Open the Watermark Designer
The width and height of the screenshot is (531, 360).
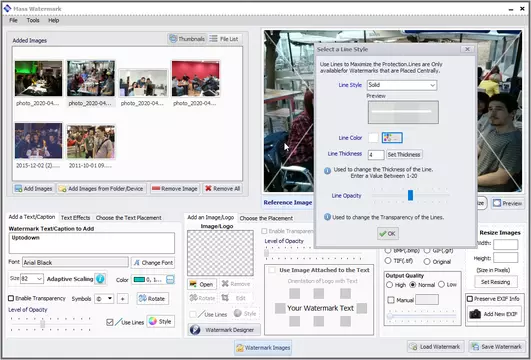[x=224, y=330]
